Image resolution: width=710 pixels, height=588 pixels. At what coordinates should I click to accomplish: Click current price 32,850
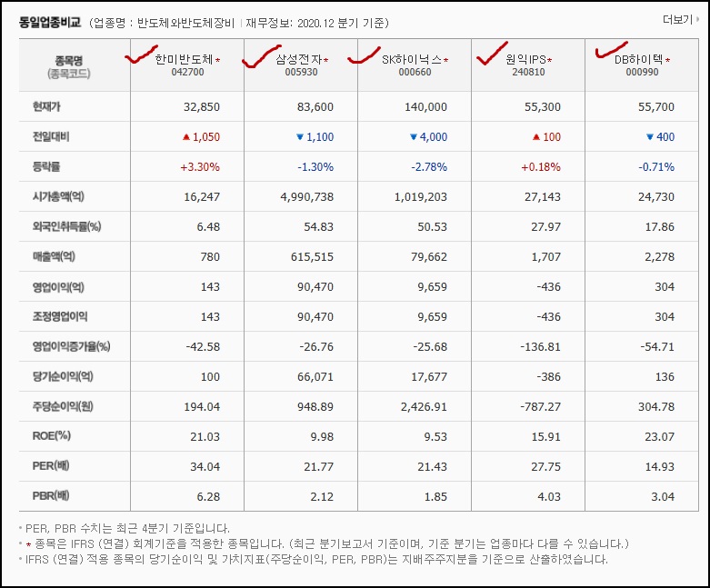[202, 107]
